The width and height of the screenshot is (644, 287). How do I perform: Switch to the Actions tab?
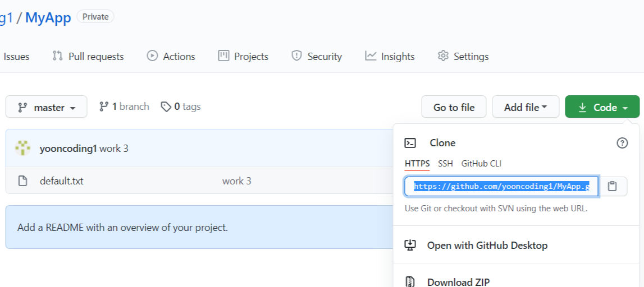click(x=171, y=56)
